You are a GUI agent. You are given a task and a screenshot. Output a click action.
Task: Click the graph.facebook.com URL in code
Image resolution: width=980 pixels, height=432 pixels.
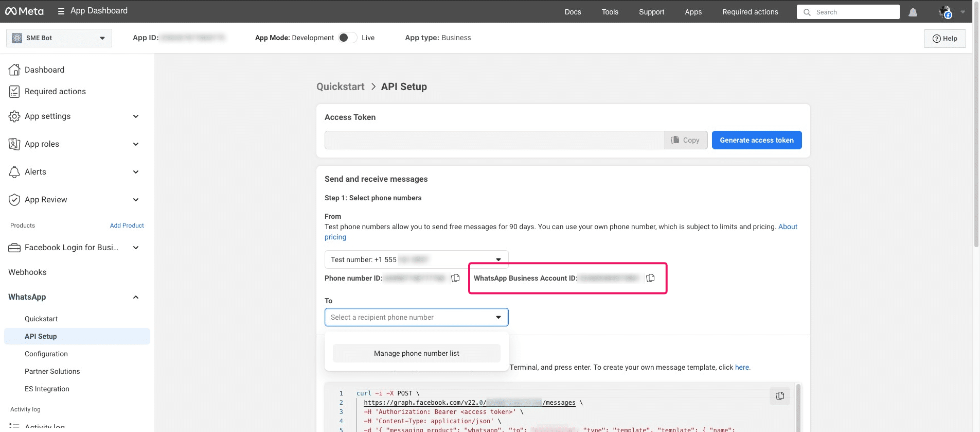(x=469, y=403)
